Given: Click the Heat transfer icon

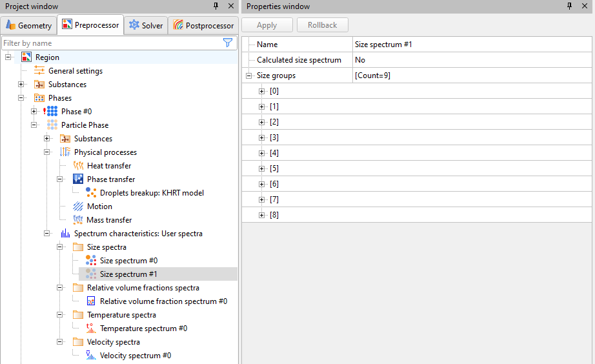Looking at the screenshot, I should point(78,166).
